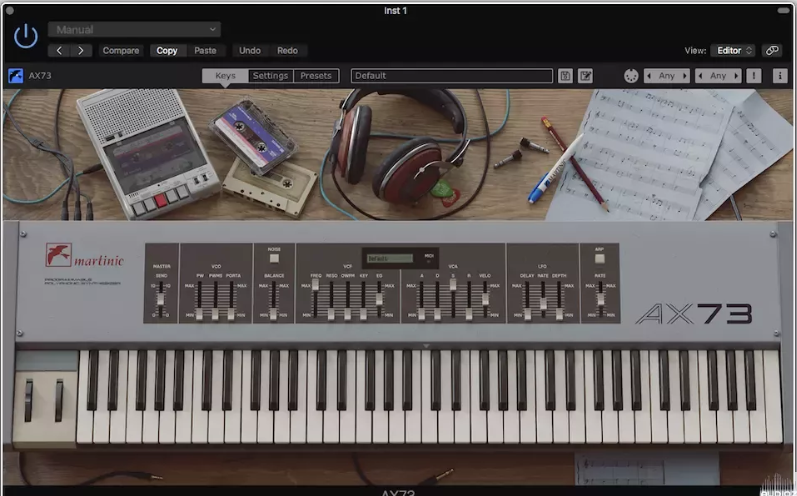Switch to the Keys tab

(225, 76)
